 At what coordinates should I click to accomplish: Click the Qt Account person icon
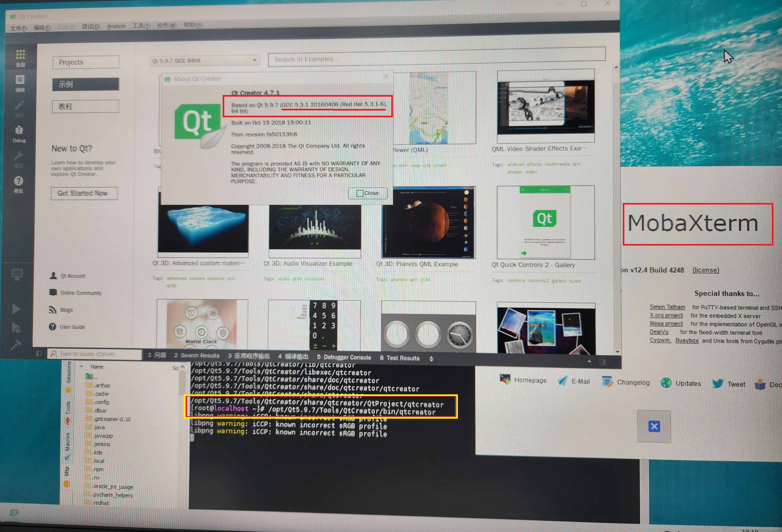tap(53, 276)
